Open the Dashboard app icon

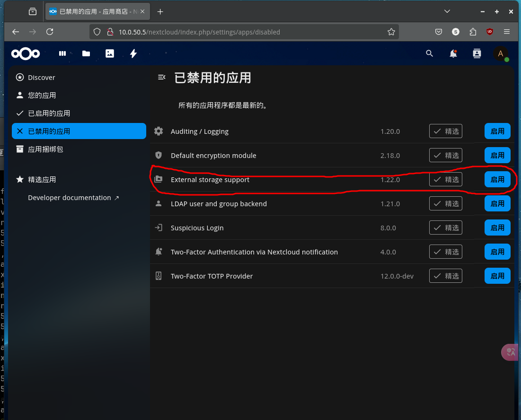click(62, 53)
